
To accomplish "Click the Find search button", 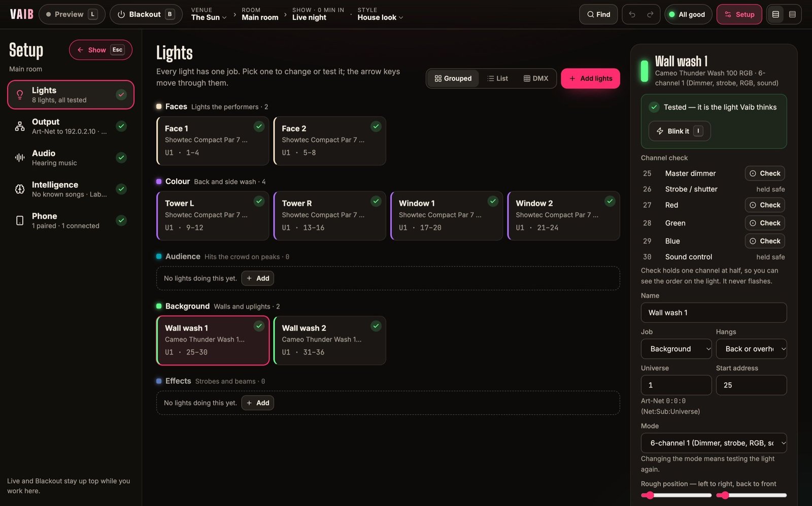I will point(598,14).
